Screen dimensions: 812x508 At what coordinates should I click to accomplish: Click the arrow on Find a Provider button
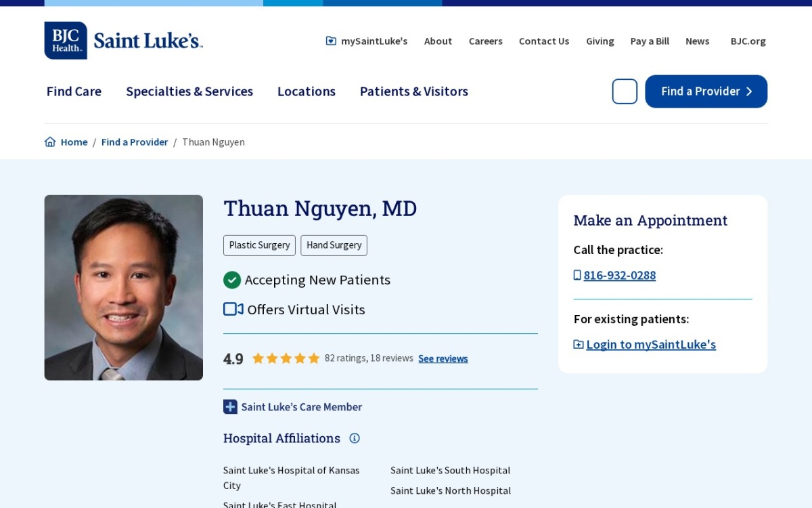pos(749,91)
